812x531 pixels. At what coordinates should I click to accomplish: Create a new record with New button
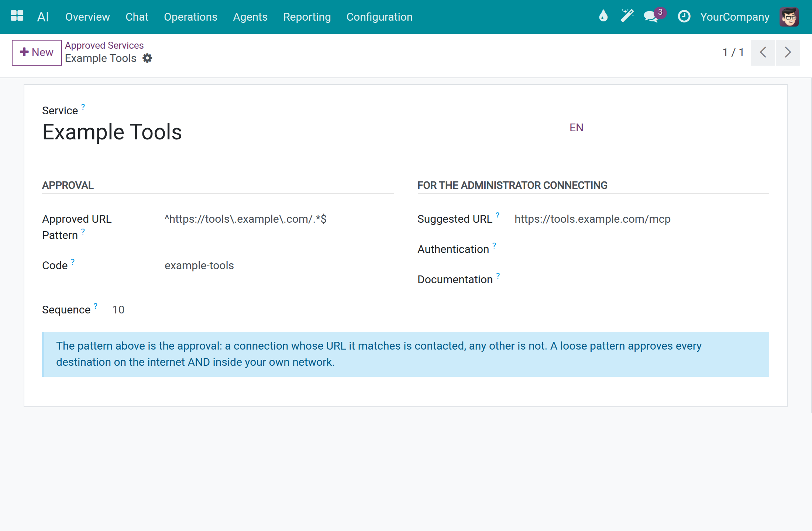click(37, 52)
